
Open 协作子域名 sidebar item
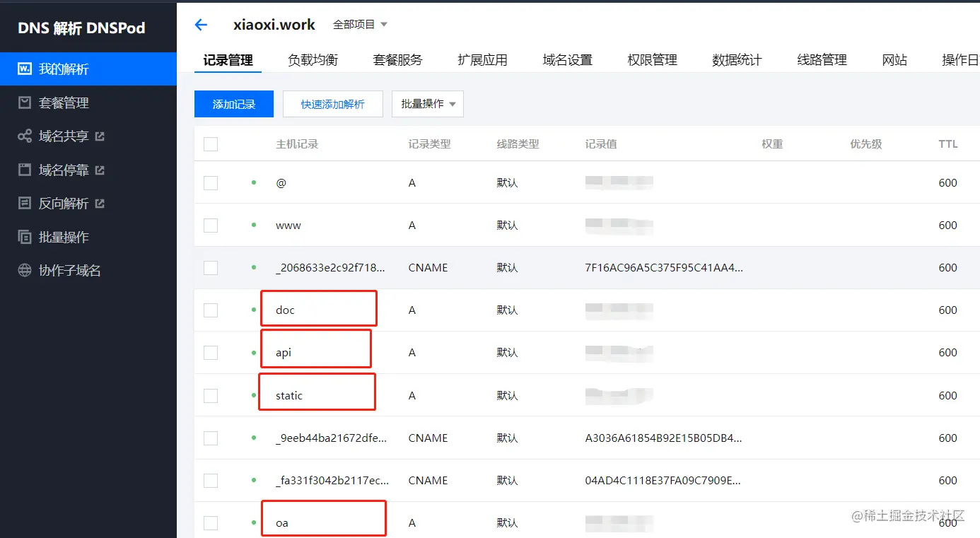click(x=88, y=271)
